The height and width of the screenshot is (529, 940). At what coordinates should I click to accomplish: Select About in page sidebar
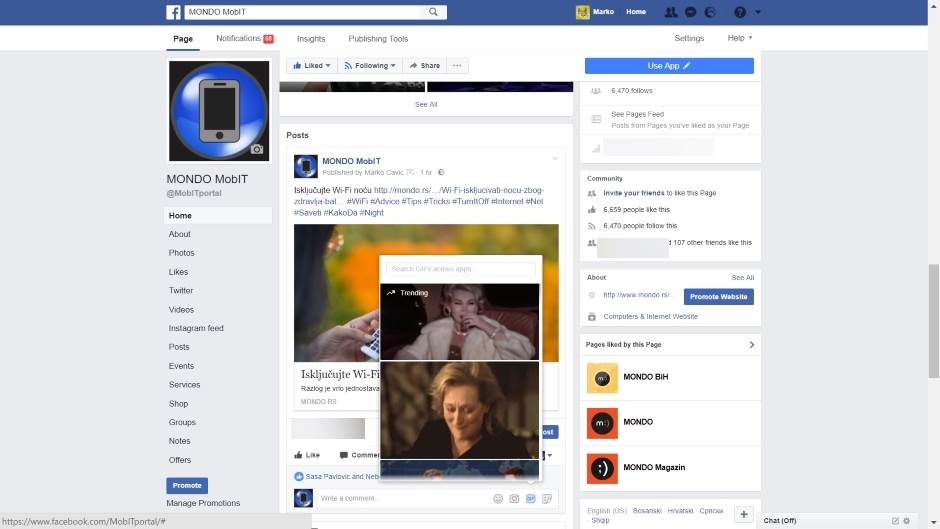pyautogui.click(x=179, y=234)
